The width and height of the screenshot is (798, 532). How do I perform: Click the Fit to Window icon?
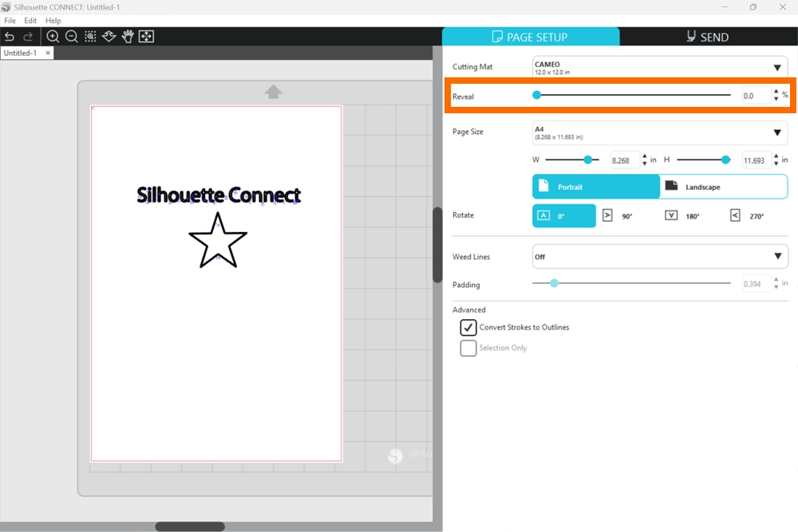pos(146,37)
